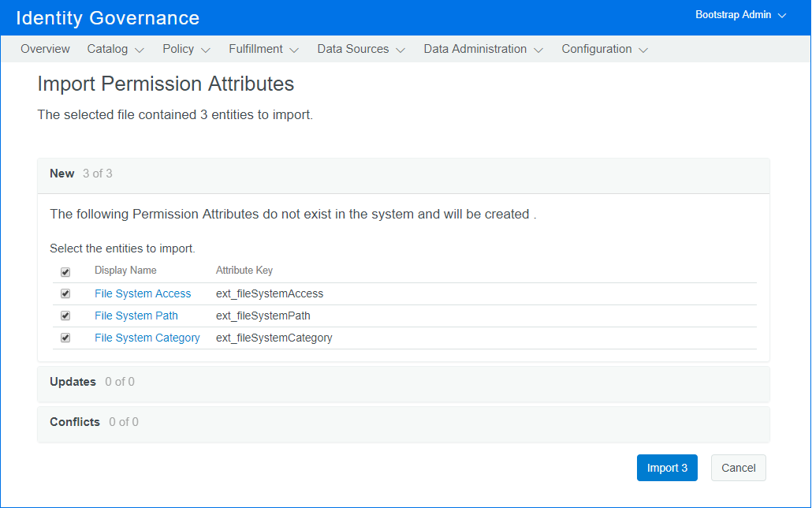Viewport: 812px width, 508px height.
Task: Expand the Configuration dropdown arrow
Action: (x=643, y=50)
